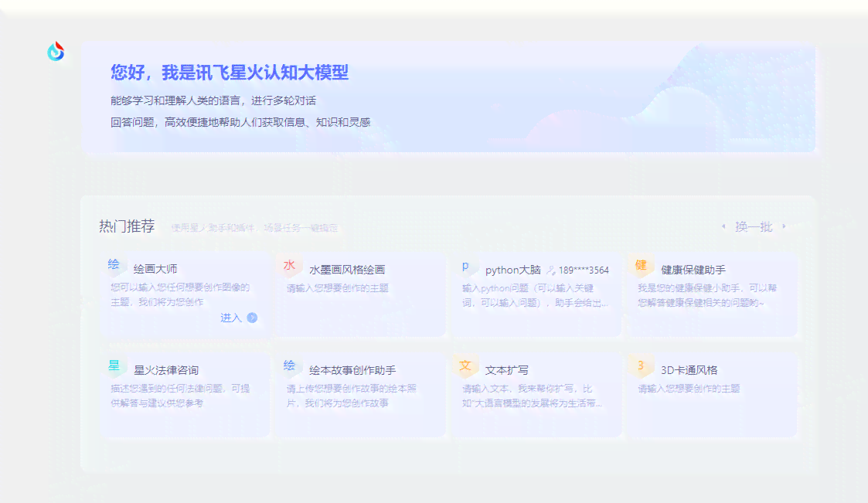Open the 绘画大师 assistant title
Screen dimensions: 868x503
[155, 269]
